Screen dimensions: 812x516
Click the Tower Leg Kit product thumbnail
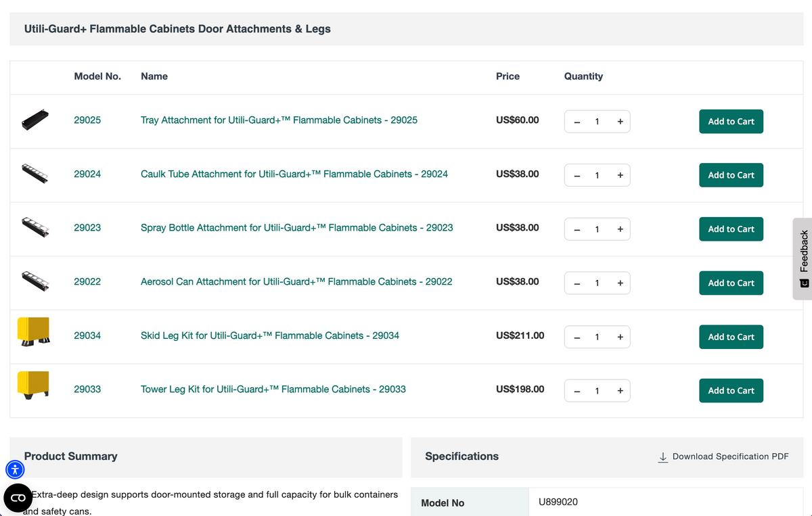[x=33, y=386]
